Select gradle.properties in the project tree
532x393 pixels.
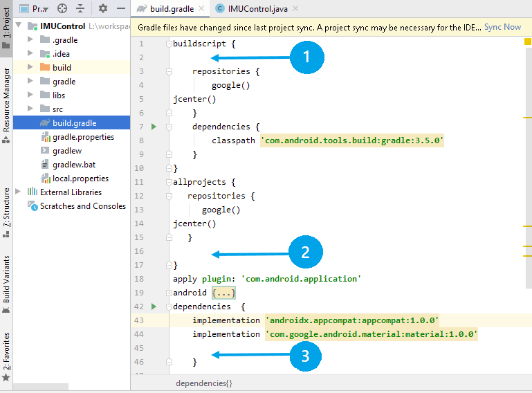point(83,137)
